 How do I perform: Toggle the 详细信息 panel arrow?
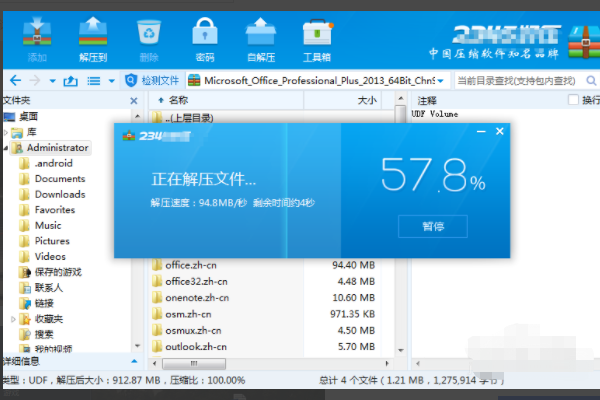(134, 361)
